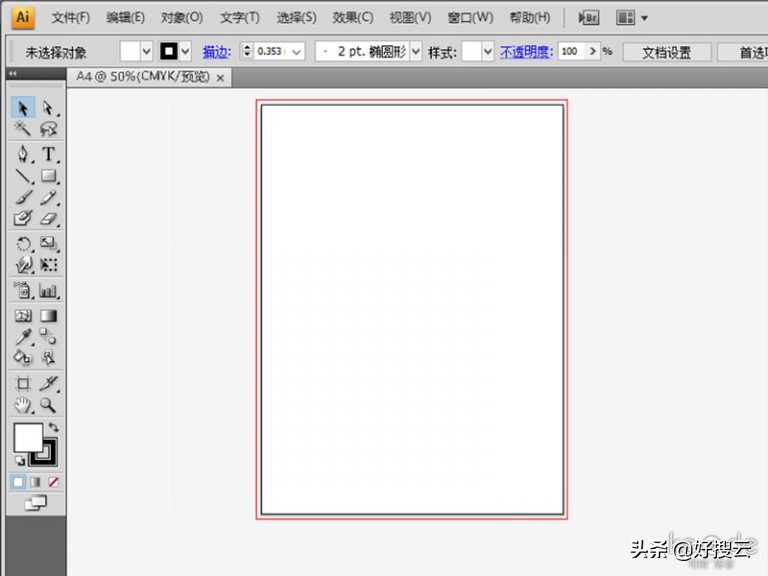Open Adobe Bridge from the Br icon

[x=589, y=18]
